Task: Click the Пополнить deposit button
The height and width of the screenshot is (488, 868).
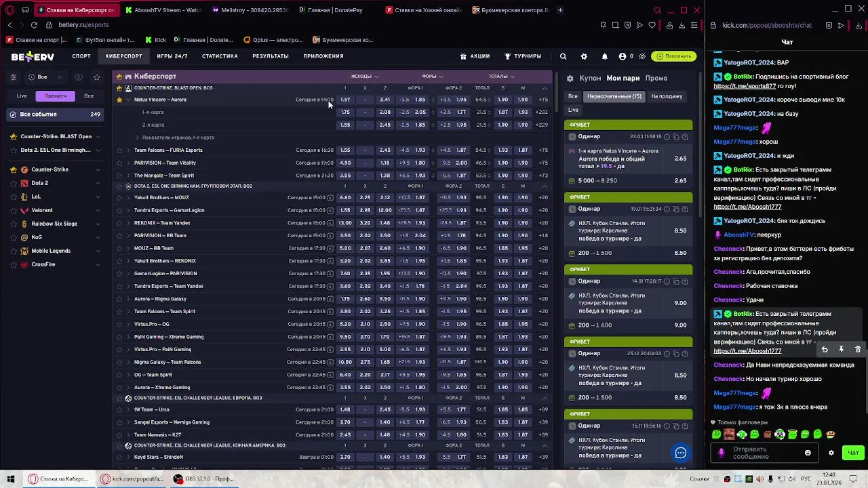Action: point(673,56)
